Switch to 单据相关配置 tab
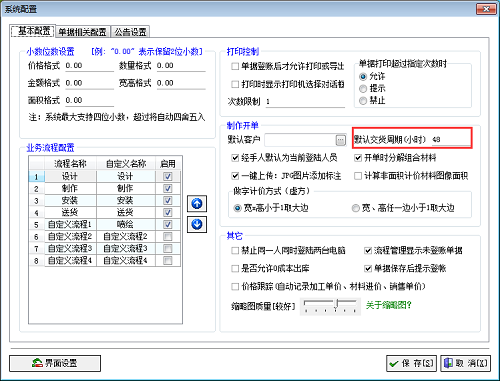 (82, 32)
